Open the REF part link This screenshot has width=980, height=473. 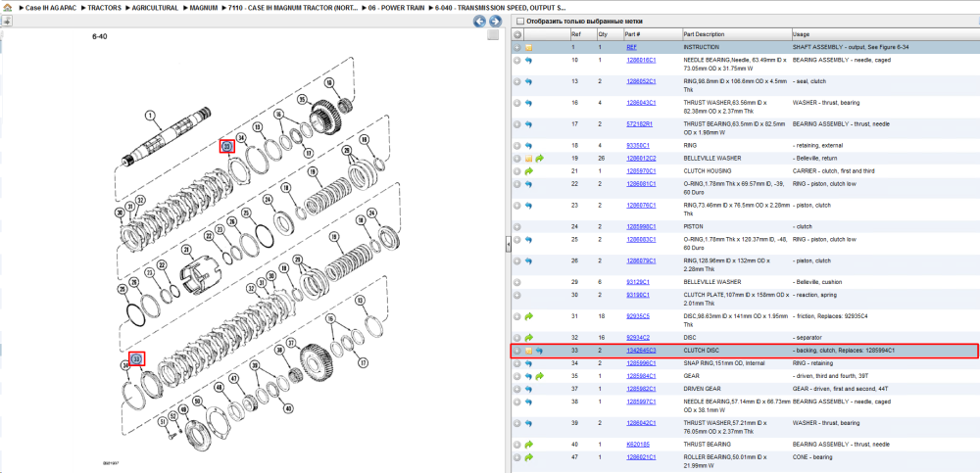tap(631, 47)
